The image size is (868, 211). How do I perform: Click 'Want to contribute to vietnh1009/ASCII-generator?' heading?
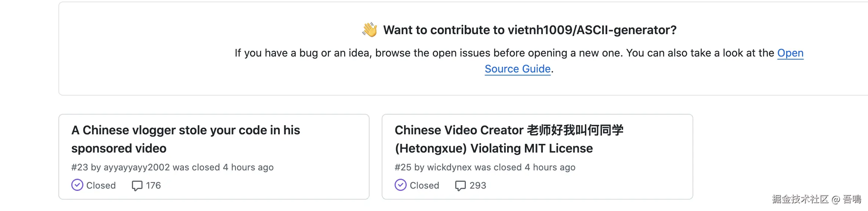pyautogui.click(x=530, y=30)
